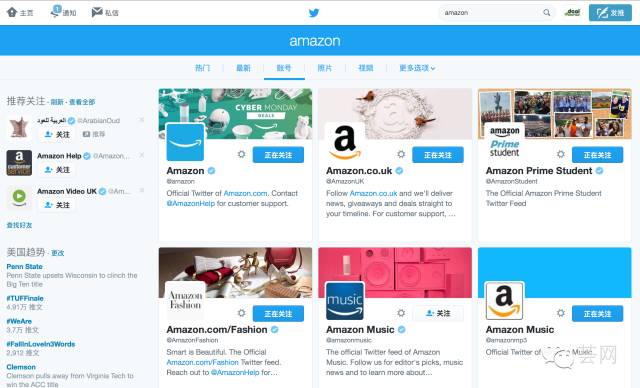Open the home icon in top bar
The image size is (640, 388).
12,12
